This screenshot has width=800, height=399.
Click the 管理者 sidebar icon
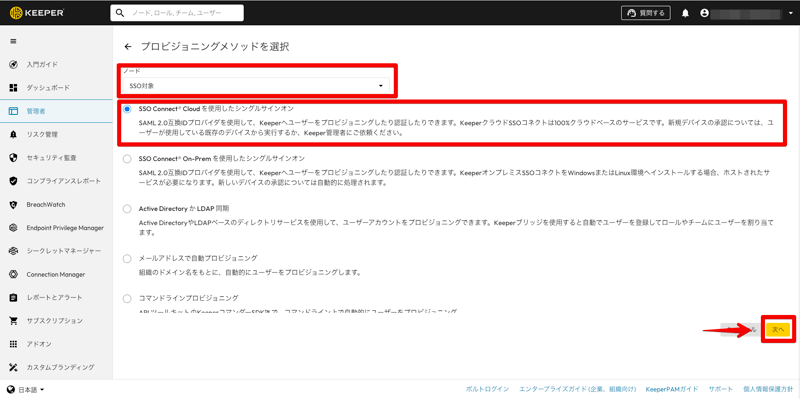[x=14, y=111]
